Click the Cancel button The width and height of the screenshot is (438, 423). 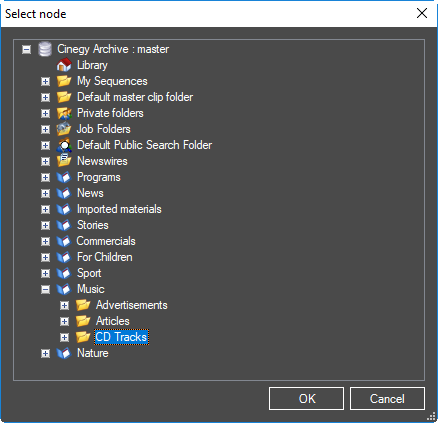[387, 399]
